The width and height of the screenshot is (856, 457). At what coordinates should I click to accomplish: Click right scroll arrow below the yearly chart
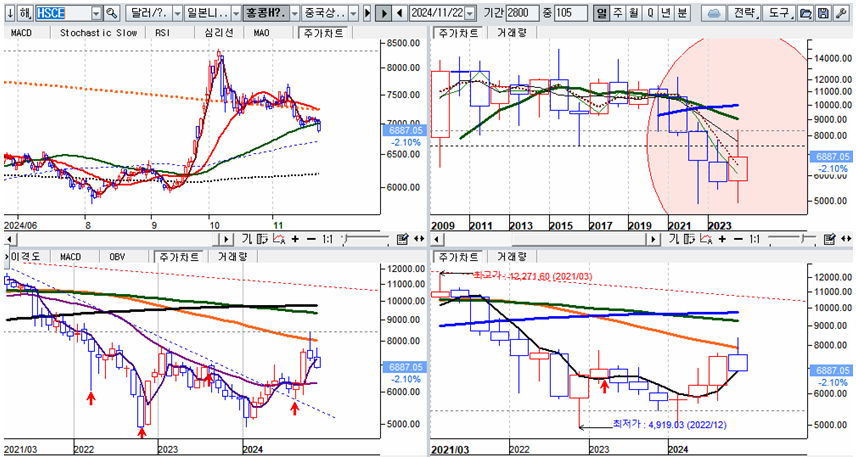[653, 239]
